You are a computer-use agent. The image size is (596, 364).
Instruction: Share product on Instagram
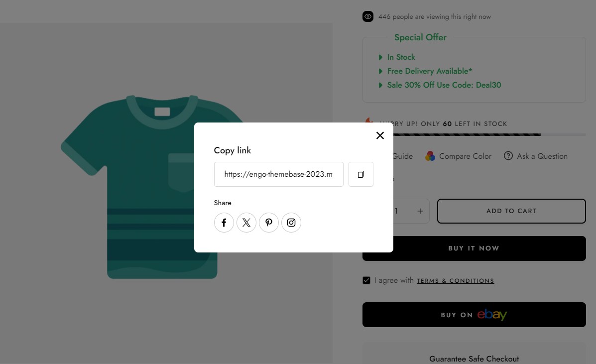click(x=291, y=223)
